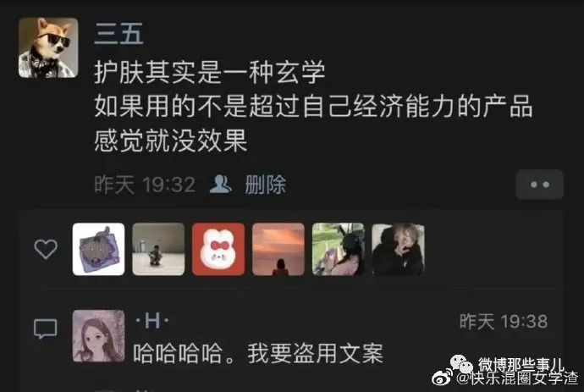Click the 三五 username link
Screen dimensions: 584x392
[x=118, y=34]
